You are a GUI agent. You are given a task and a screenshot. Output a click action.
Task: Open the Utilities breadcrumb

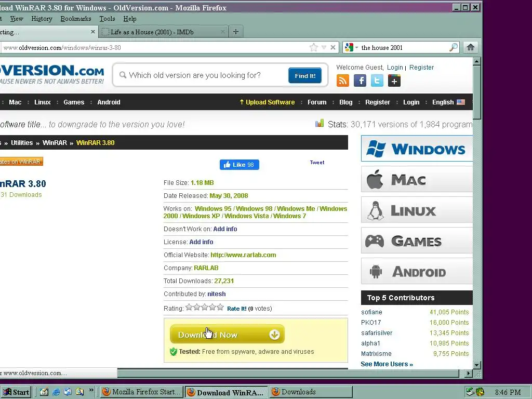click(x=22, y=142)
